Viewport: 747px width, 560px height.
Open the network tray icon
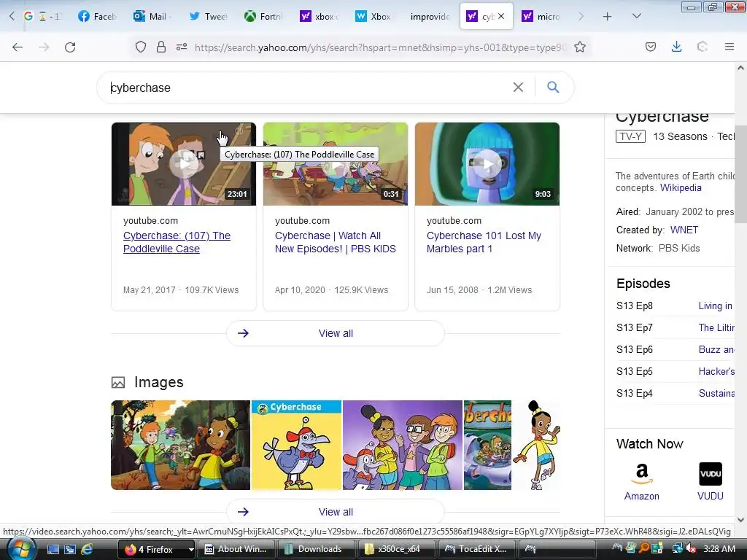click(x=678, y=549)
